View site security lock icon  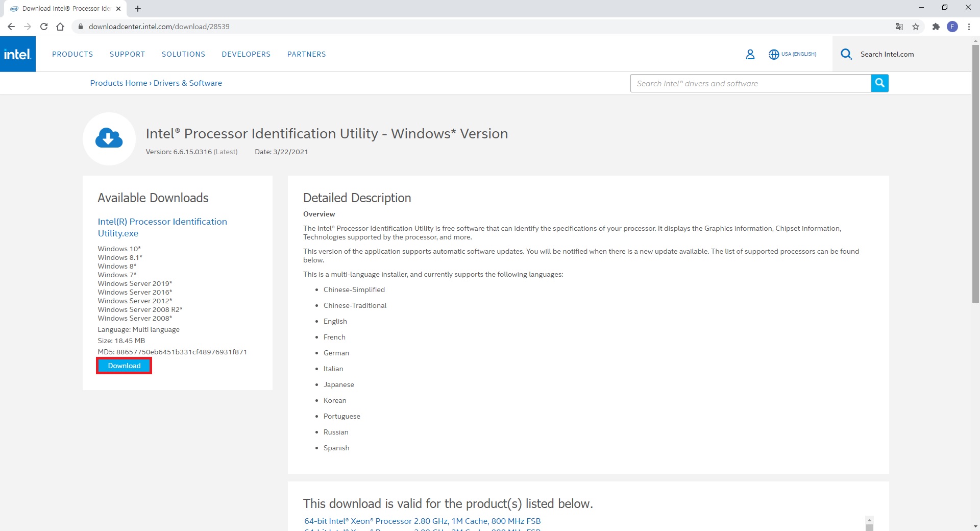pos(80,27)
